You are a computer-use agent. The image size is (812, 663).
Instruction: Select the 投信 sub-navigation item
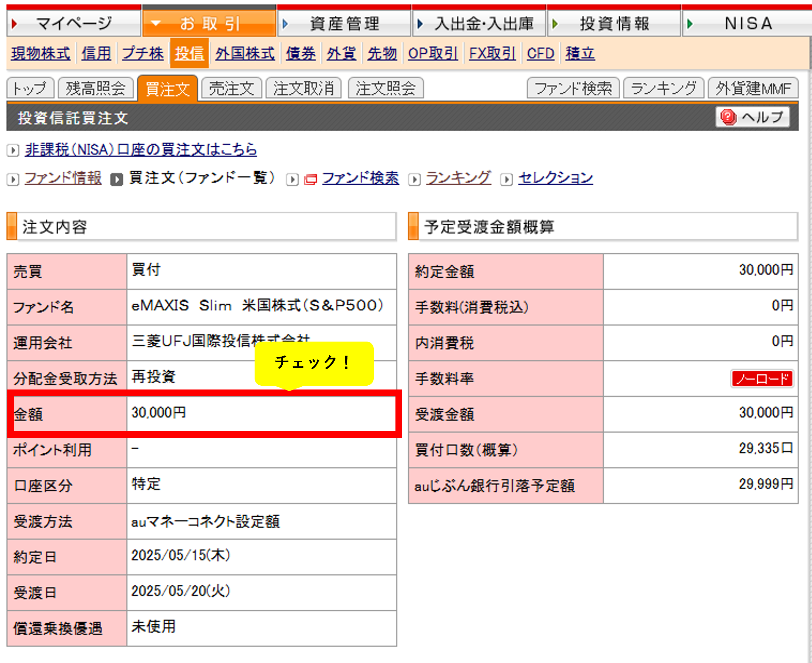(x=189, y=53)
